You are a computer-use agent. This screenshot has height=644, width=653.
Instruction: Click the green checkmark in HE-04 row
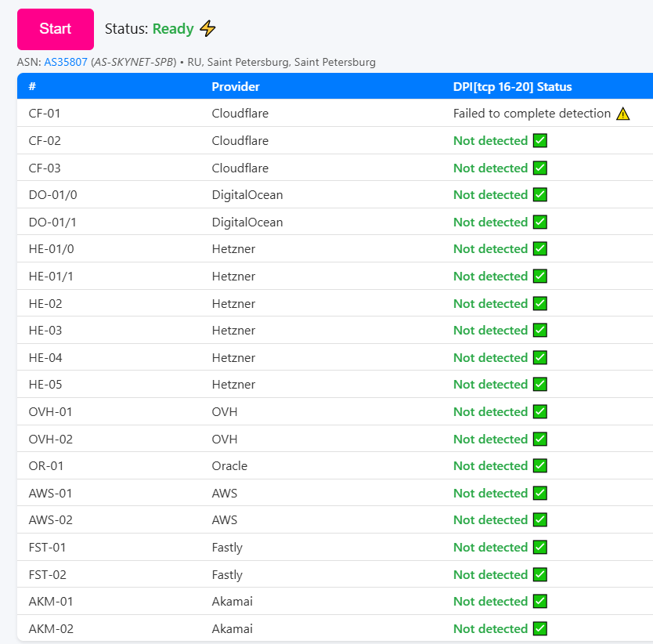[540, 357]
